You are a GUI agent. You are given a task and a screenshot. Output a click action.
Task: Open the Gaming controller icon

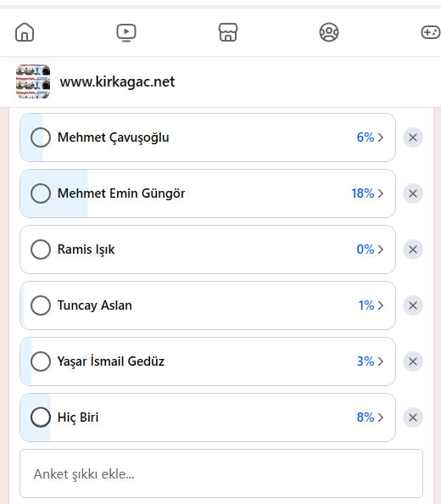(x=431, y=32)
